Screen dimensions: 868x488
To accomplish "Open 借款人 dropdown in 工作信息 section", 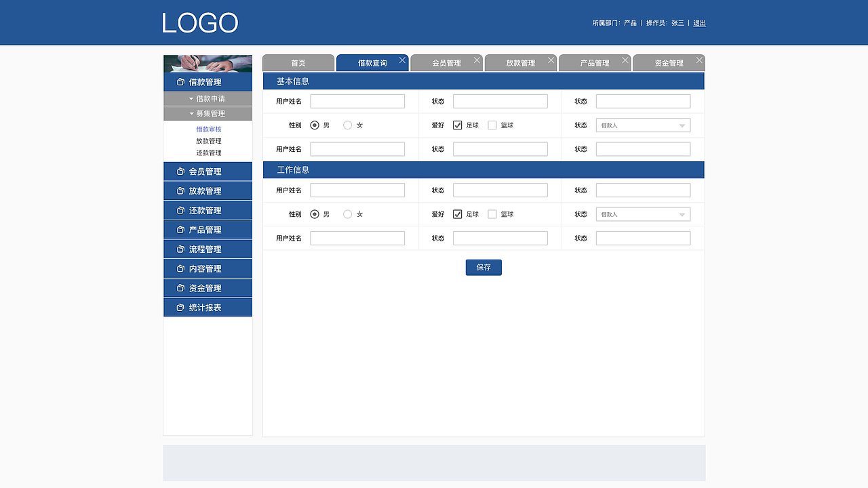I will 643,214.
